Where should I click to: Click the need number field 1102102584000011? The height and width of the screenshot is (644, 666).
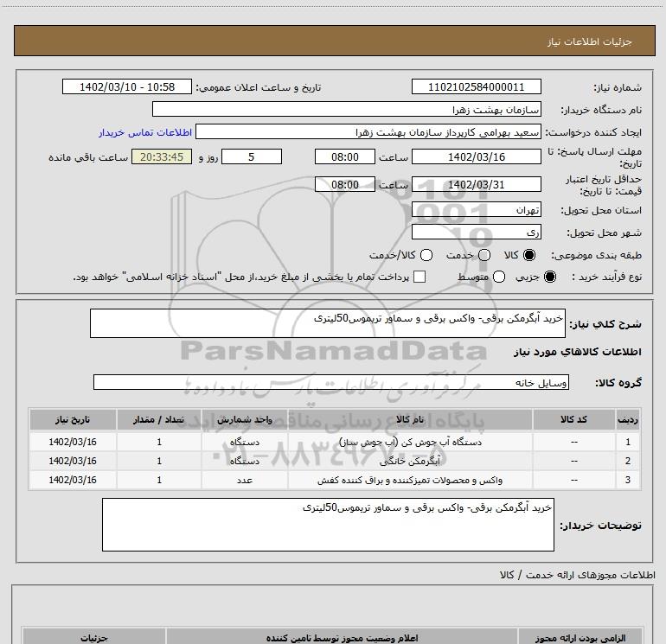tap(476, 86)
